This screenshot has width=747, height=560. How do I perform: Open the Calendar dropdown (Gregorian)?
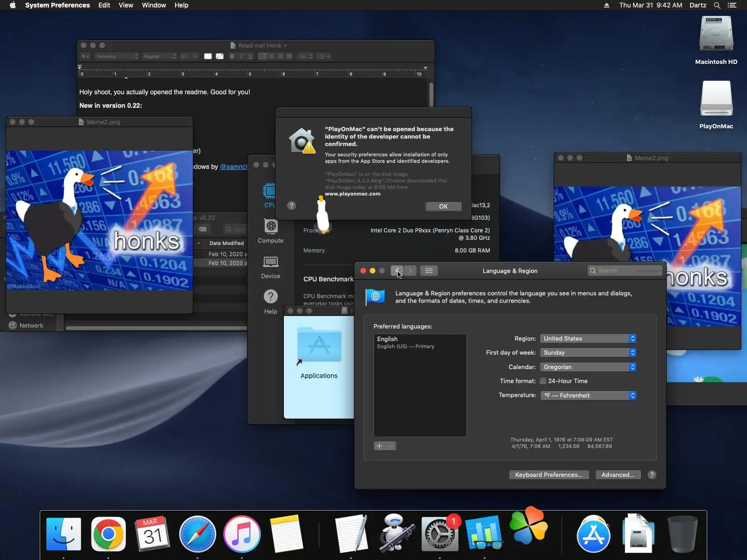[588, 367]
